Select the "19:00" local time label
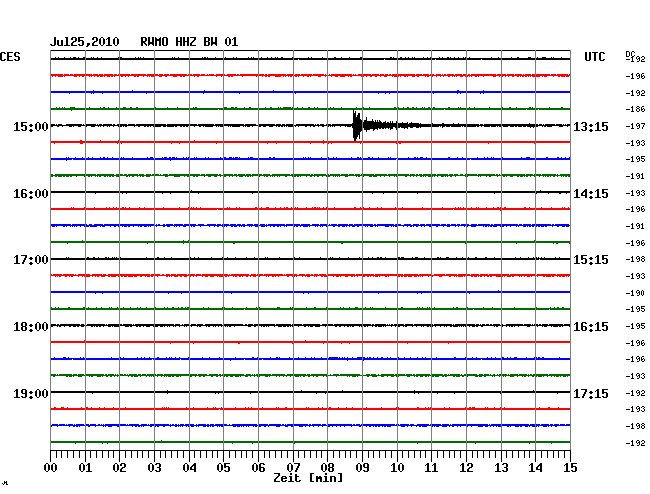 31,393
